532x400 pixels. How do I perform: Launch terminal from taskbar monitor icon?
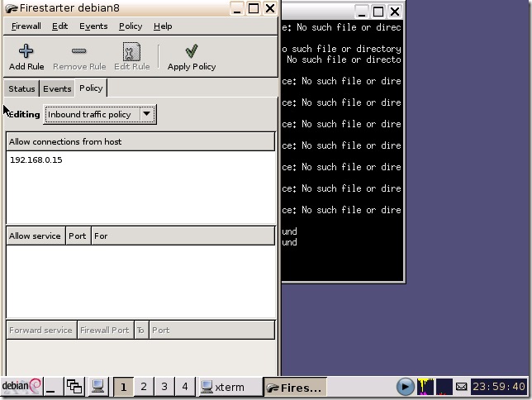coord(98,387)
